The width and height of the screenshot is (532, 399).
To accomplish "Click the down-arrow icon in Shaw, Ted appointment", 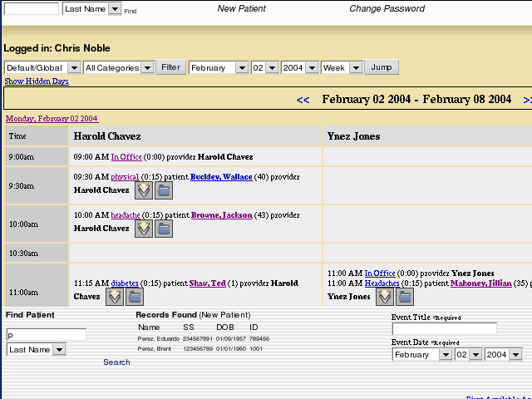I will pyautogui.click(x=115, y=297).
